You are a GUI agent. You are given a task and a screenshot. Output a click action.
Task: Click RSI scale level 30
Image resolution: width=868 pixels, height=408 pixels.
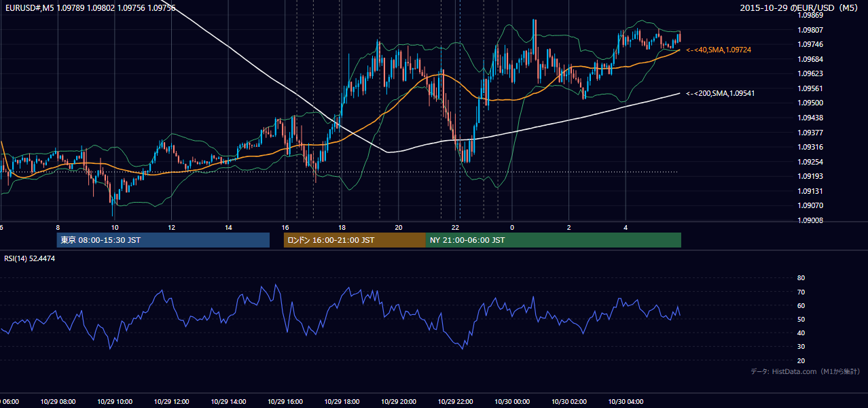click(801, 347)
